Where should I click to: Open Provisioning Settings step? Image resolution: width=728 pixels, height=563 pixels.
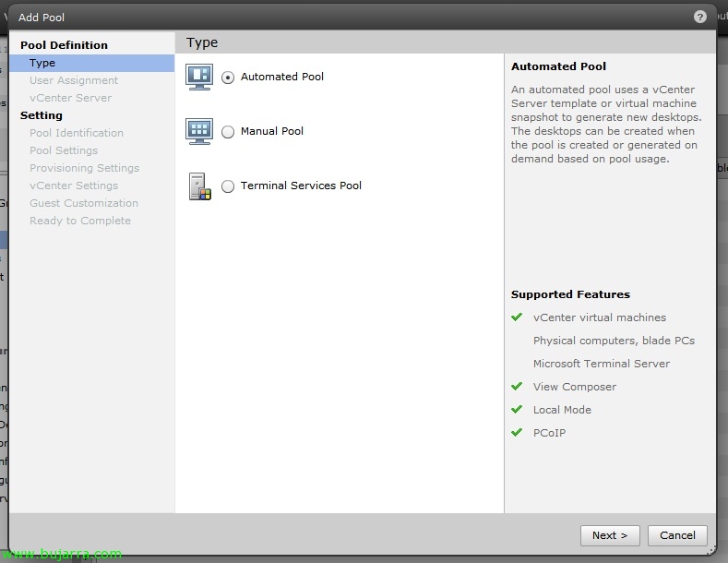84,168
